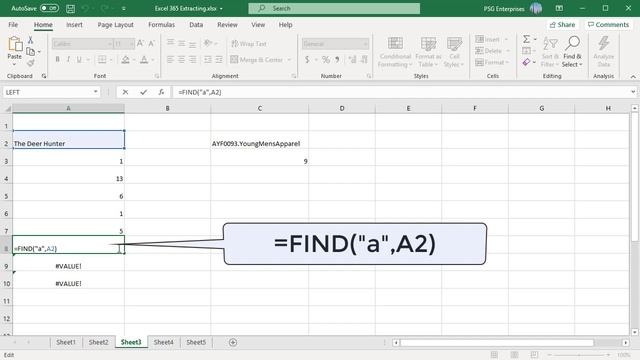Open Customize Quick Access Toolbar dropdown
Image resolution: width=640 pixels, height=360 pixels.
click(124, 8)
